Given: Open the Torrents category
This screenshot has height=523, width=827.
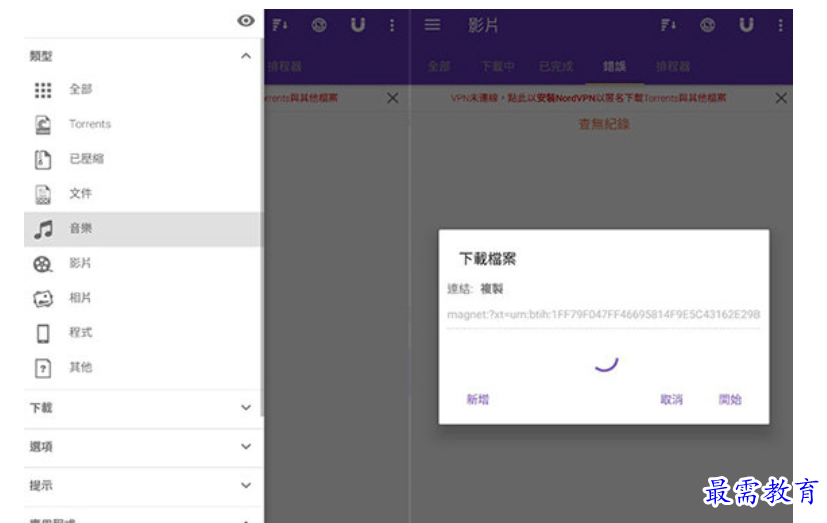Looking at the screenshot, I should point(142,124).
